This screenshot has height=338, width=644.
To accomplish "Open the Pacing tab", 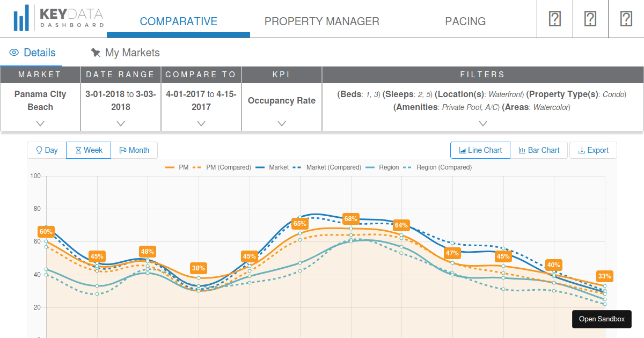I will point(465,21).
